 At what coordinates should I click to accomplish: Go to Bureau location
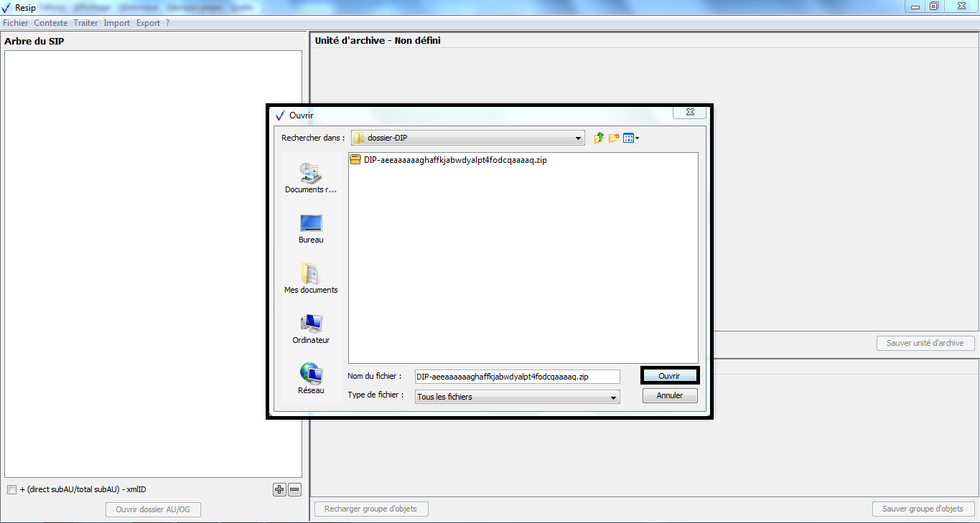click(311, 228)
